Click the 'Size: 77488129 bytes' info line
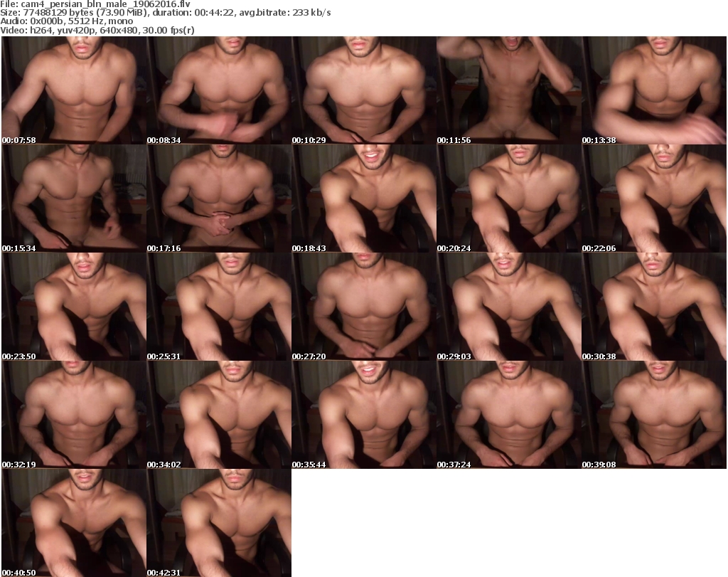This screenshot has height=577, width=728. pyautogui.click(x=165, y=13)
